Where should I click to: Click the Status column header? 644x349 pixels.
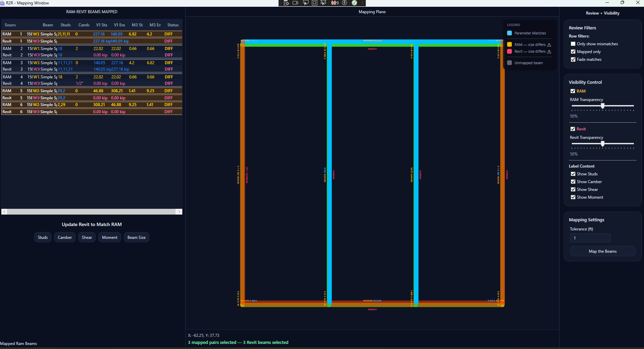point(173,25)
